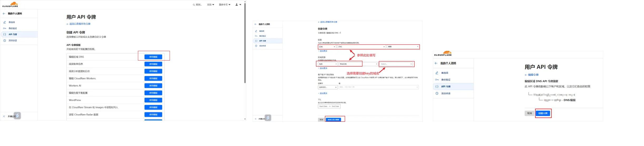The image size is (644, 146).
Task: Open the 特定区域 zone resource dropdown
Action: [x=358, y=64]
